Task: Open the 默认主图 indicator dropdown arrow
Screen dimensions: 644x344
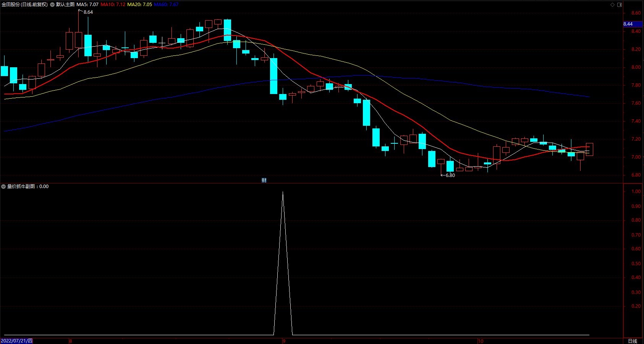Action: (52, 5)
